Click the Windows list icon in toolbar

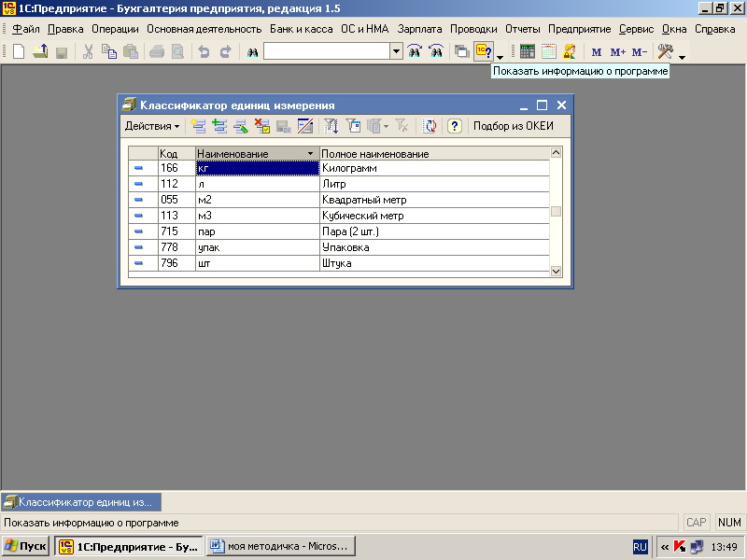click(x=461, y=51)
